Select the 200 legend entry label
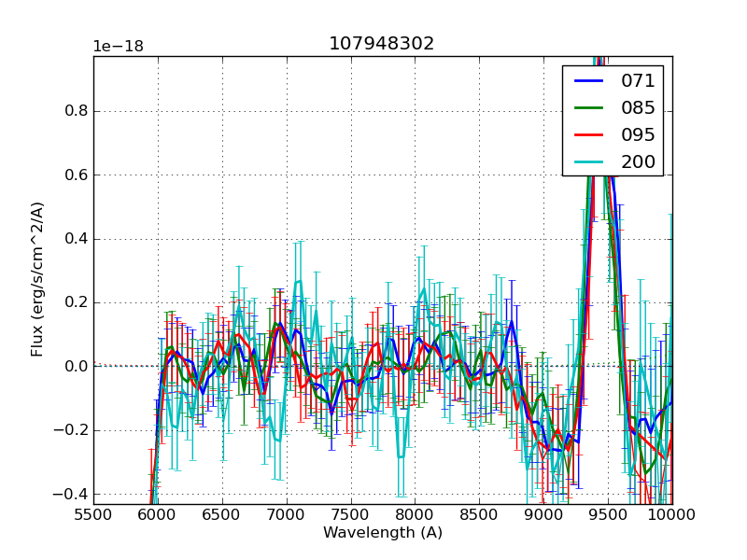Viewport: 747px width, 560px height. 638,162
